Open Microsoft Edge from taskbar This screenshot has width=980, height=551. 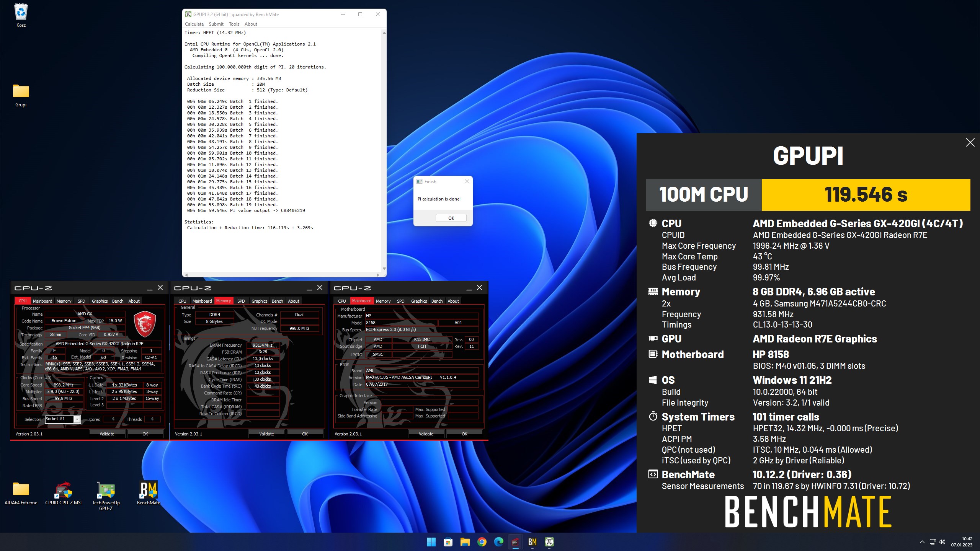[498, 542]
